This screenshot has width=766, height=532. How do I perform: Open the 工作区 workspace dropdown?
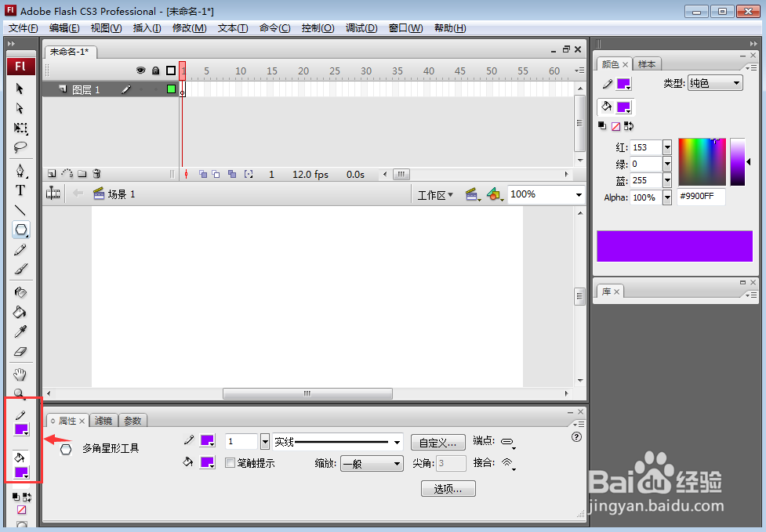pos(435,195)
